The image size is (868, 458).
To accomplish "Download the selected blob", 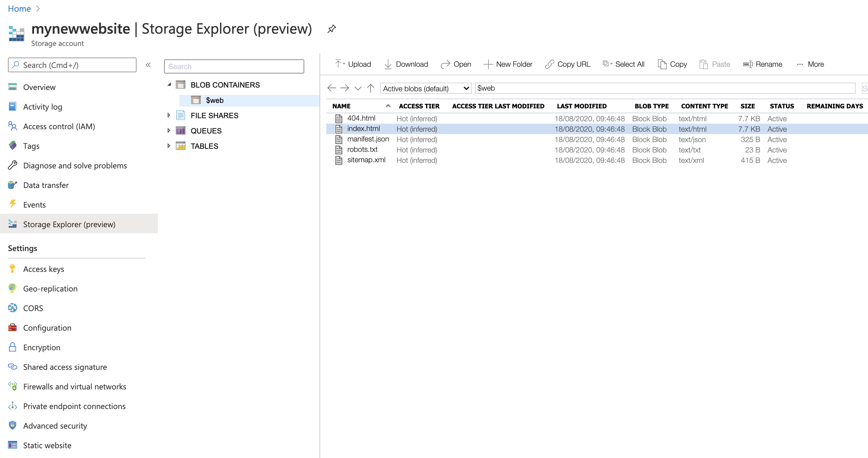I will tap(406, 64).
